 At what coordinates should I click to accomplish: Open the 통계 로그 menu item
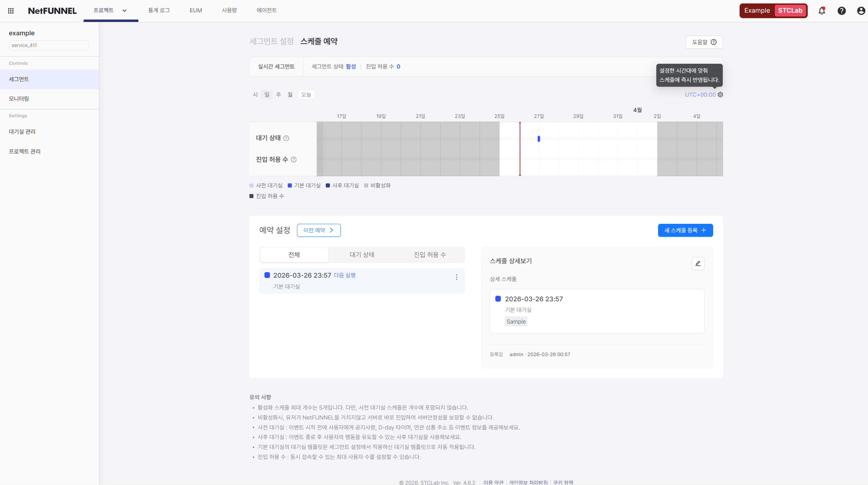pyautogui.click(x=159, y=11)
